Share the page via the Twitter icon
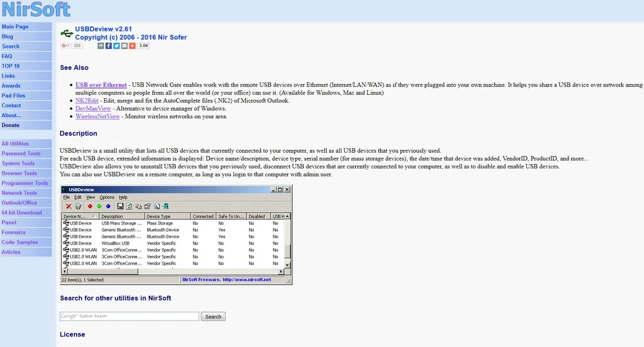This screenshot has height=347, width=644. pos(116,46)
